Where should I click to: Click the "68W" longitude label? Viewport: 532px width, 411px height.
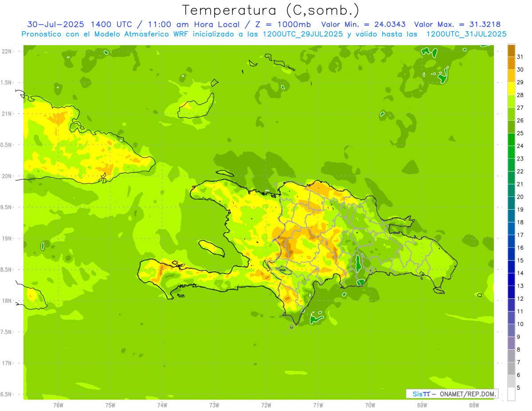(x=473, y=405)
